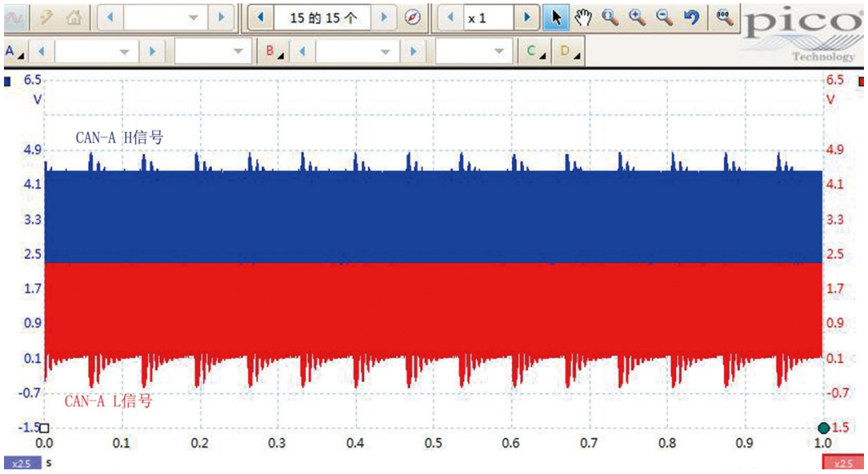Image resolution: width=868 pixels, height=474 pixels.
Task: Click the CAN-A H信号 label
Action: click(120, 137)
